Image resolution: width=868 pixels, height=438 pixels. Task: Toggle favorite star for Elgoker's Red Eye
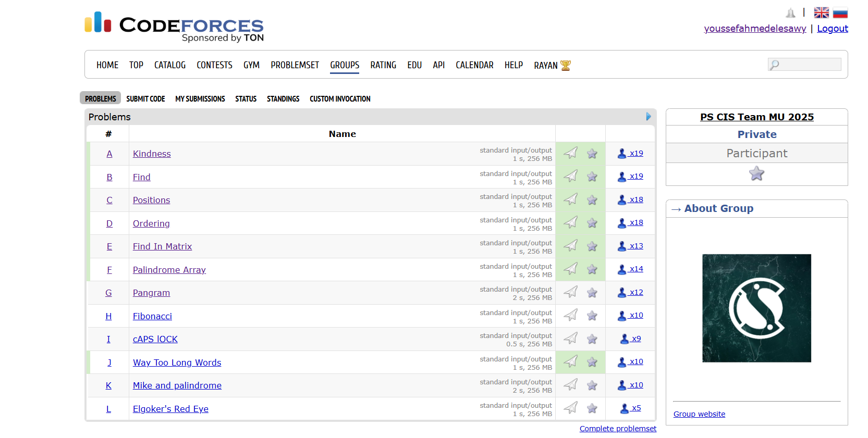tap(592, 408)
